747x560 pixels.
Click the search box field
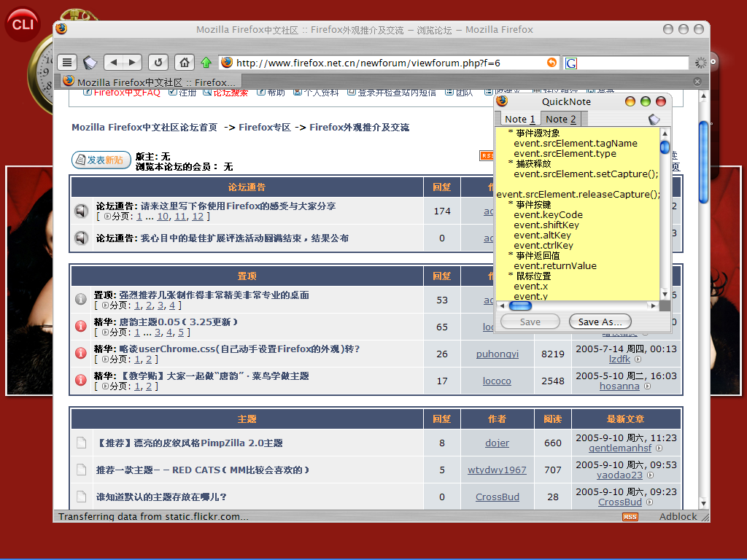click(x=633, y=63)
